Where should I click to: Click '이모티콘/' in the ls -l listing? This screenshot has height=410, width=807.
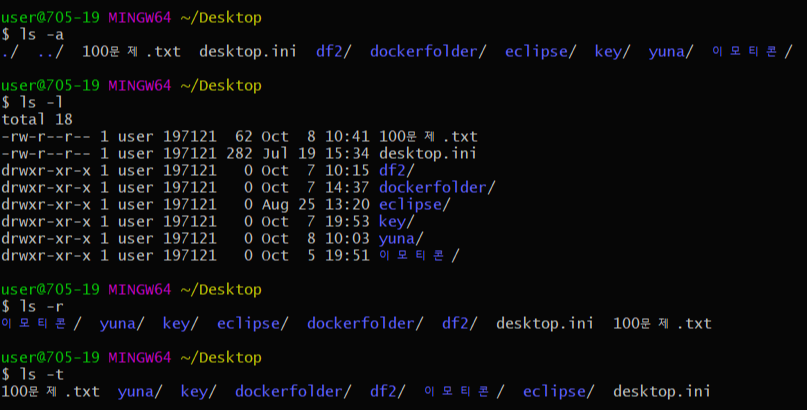pyautogui.click(x=419, y=255)
